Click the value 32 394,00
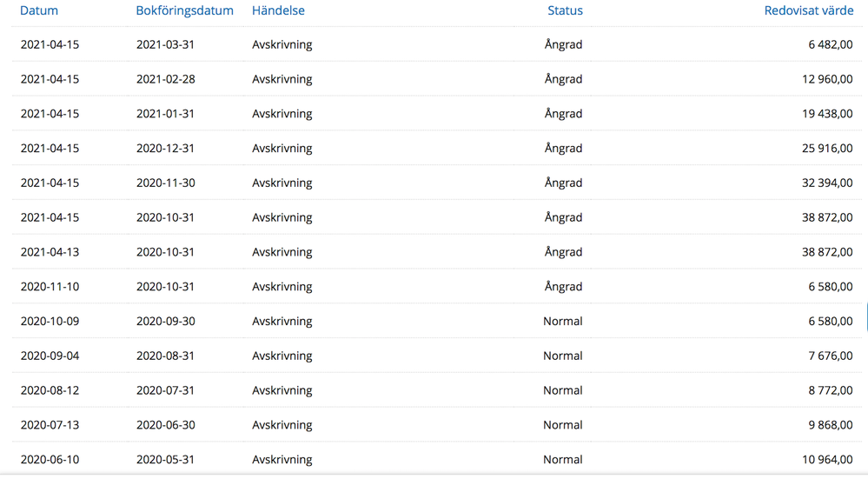This screenshot has height=479, width=868. [827, 183]
